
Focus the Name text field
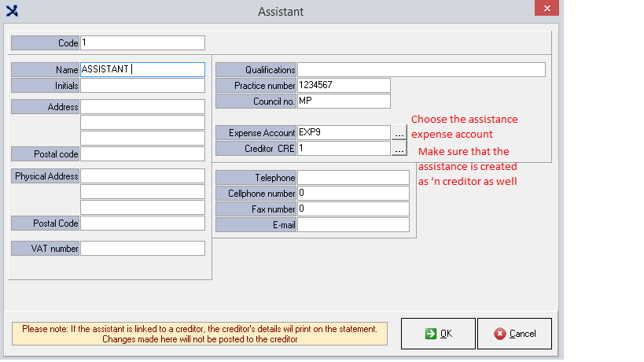tap(142, 70)
